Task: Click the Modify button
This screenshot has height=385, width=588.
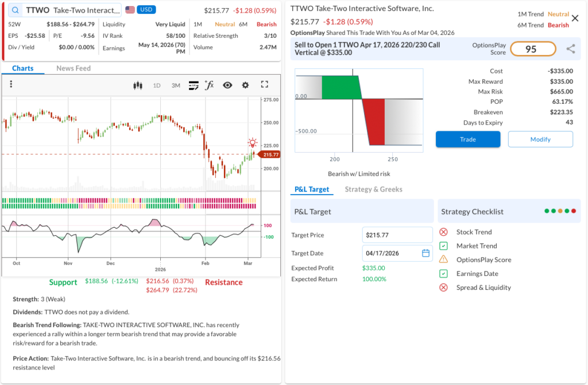Action: 540,139
